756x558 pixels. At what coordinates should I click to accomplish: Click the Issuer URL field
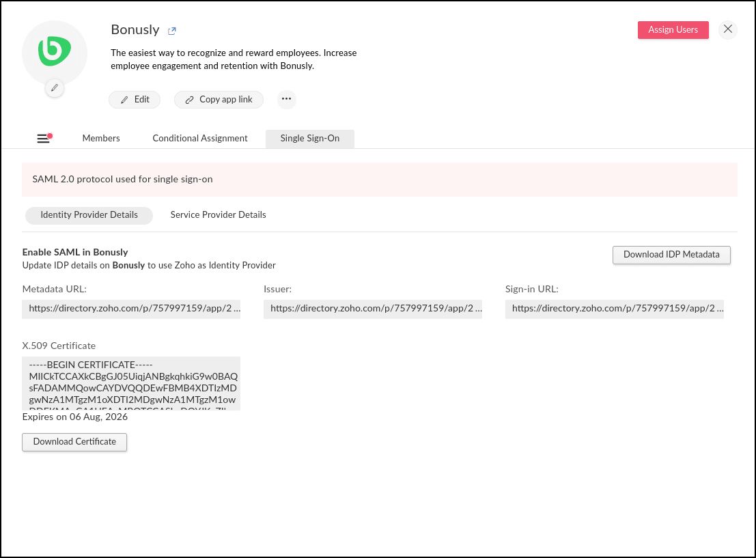click(373, 309)
